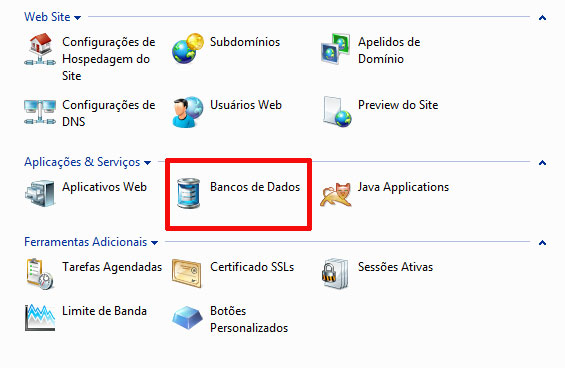The image size is (565, 368).
Task: Open the house icon for Configurações de Hospedagem
Action: (40, 49)
